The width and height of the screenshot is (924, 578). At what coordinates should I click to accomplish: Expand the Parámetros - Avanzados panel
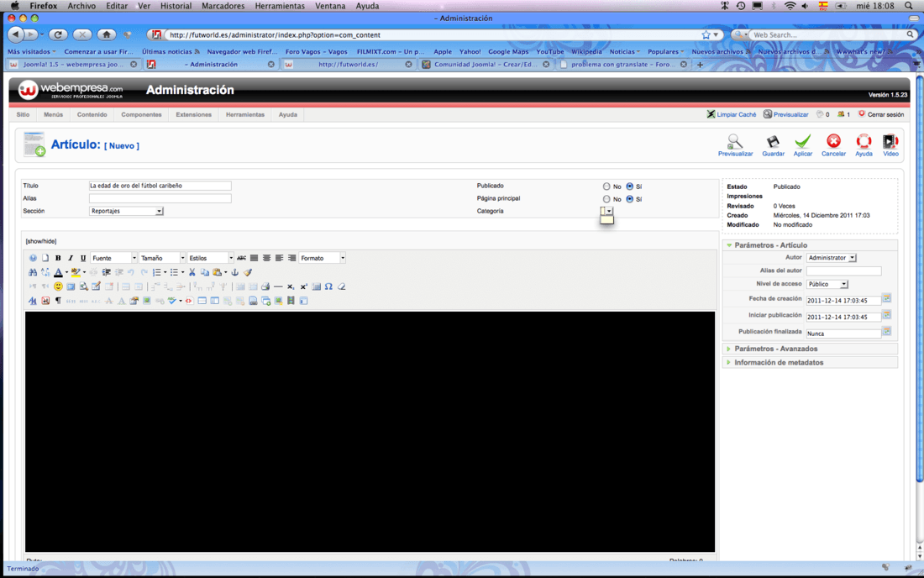(811, 349)
